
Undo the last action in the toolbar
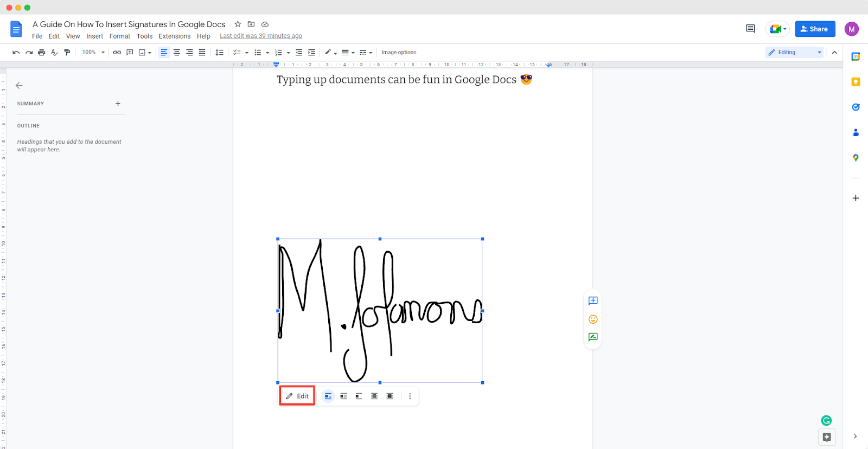(16, 53)
